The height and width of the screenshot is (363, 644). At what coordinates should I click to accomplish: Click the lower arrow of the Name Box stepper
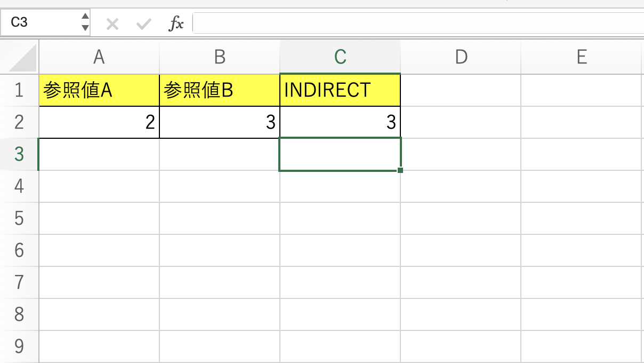[x=85, y=27]
